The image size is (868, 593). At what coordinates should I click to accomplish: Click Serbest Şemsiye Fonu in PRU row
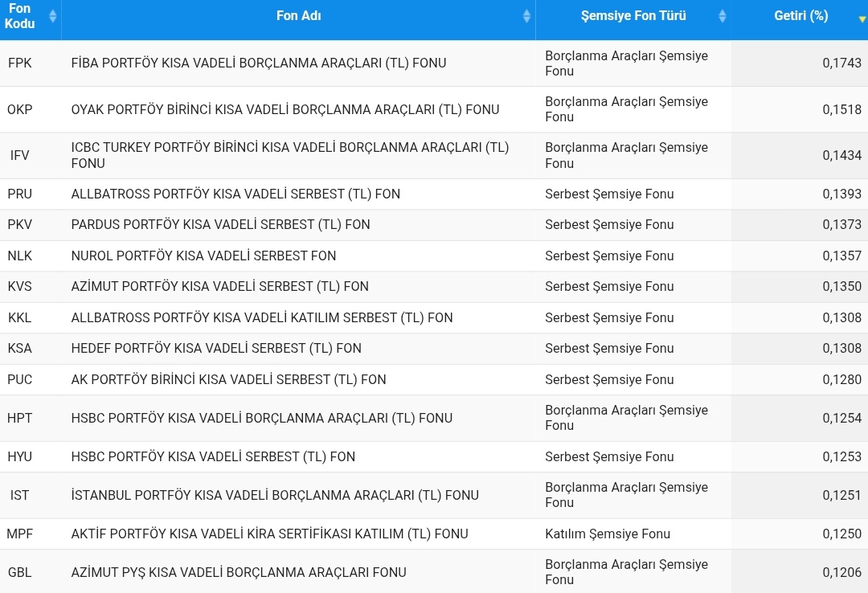609,194
